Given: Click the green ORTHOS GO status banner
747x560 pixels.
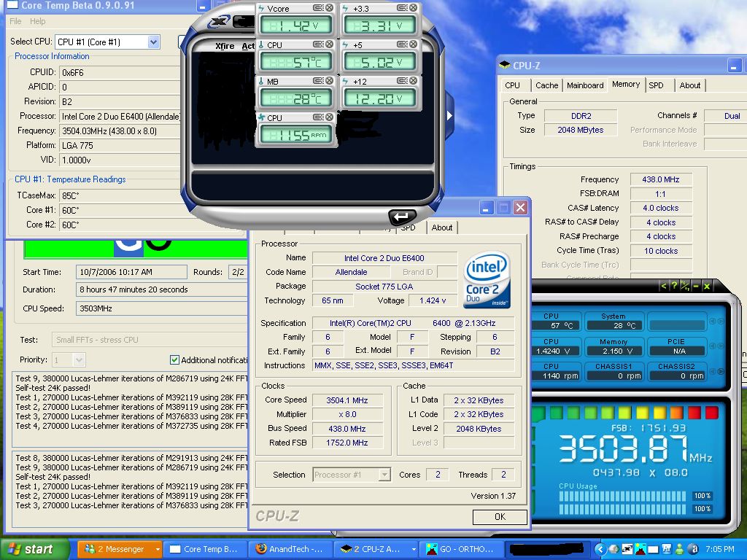Looking at the screenshot, I should pos(136,249).
